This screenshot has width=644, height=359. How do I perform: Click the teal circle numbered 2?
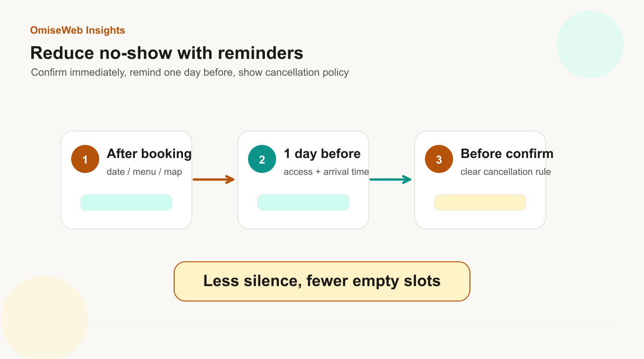(x=262, y=159)
